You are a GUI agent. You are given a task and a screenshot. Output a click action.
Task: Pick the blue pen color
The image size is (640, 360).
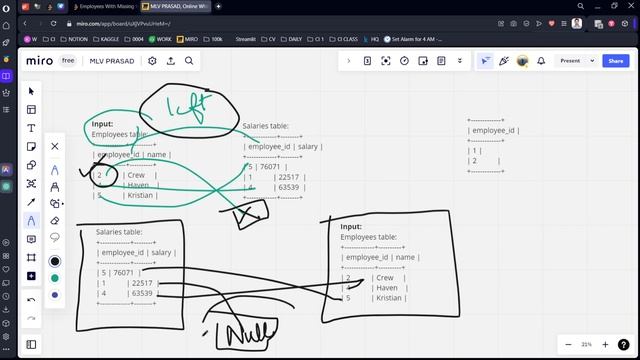coord(55,295)
